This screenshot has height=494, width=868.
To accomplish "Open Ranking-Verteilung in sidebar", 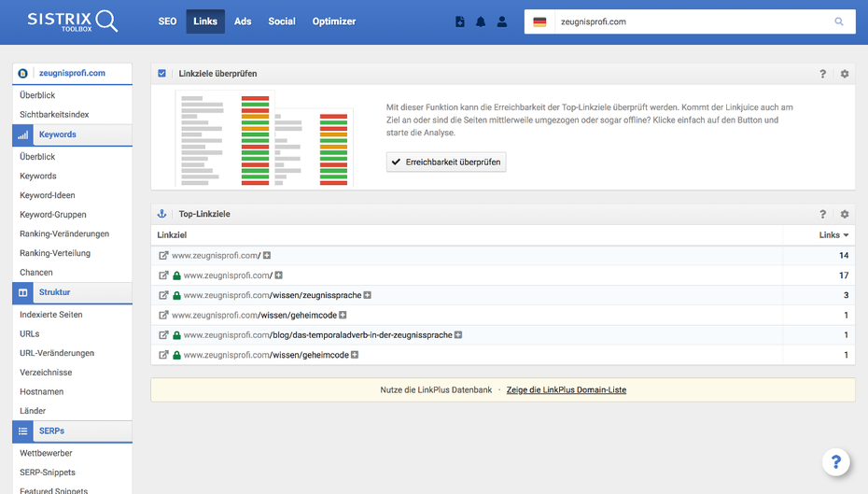I will click(55, 253).
